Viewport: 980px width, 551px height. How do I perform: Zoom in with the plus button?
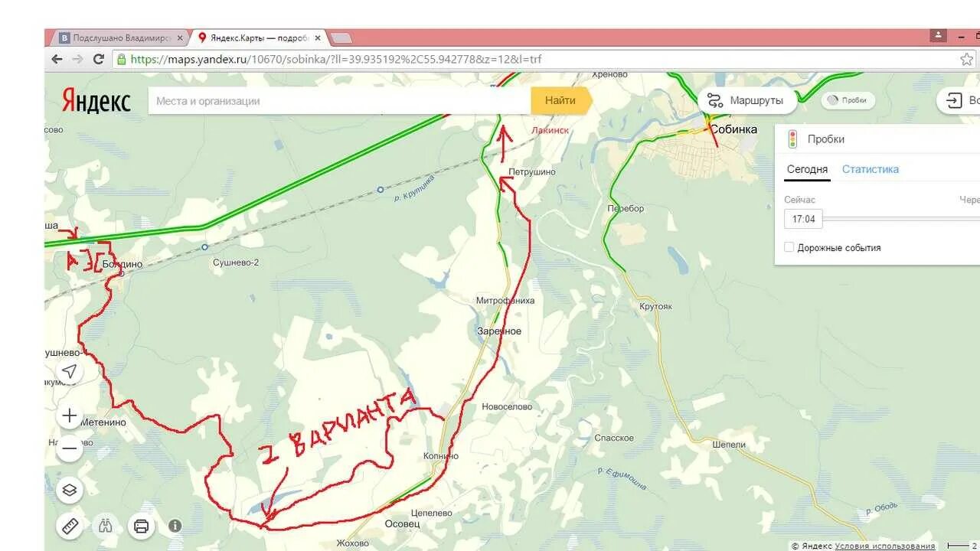coord(70,416)
